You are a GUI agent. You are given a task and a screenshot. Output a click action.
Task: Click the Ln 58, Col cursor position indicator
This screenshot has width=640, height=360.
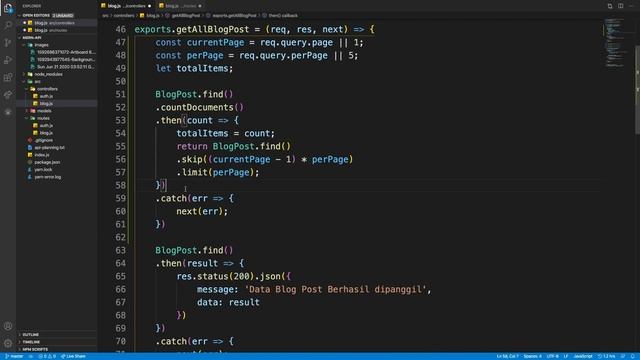[507, 356]
